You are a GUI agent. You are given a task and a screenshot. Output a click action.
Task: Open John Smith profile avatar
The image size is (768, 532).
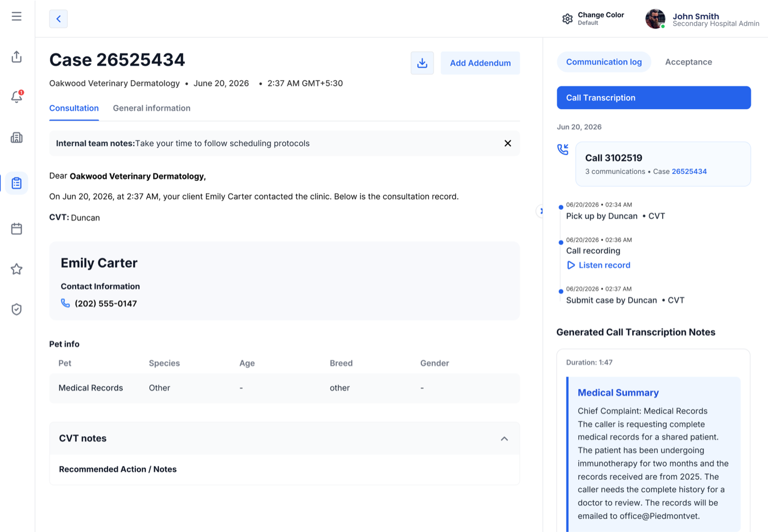655,19
